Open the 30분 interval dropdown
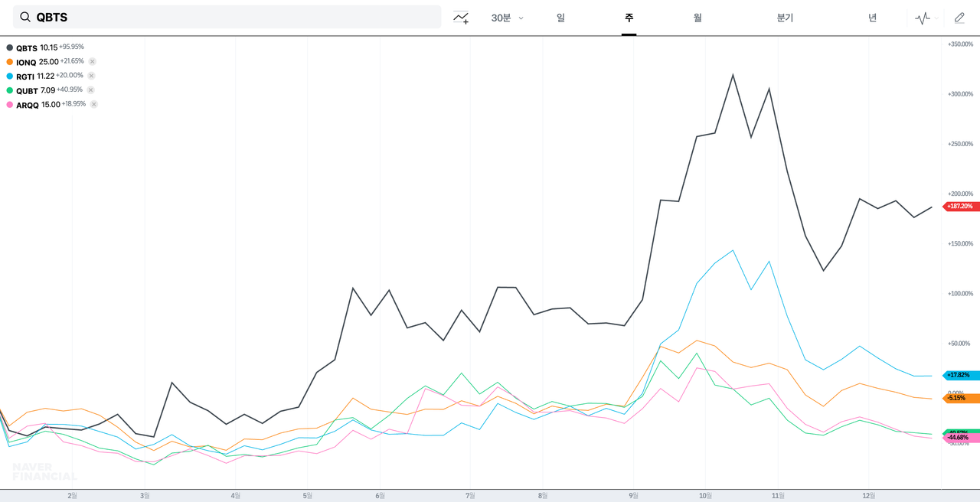This screenshot has width=980, height=502. (508, 18)
